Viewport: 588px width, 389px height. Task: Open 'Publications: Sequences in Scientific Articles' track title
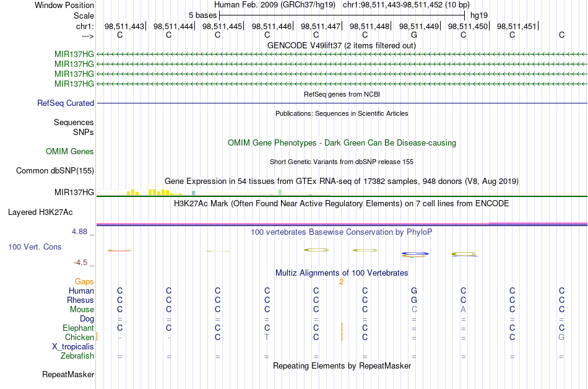pyautogui.click(x=342, y=113)
